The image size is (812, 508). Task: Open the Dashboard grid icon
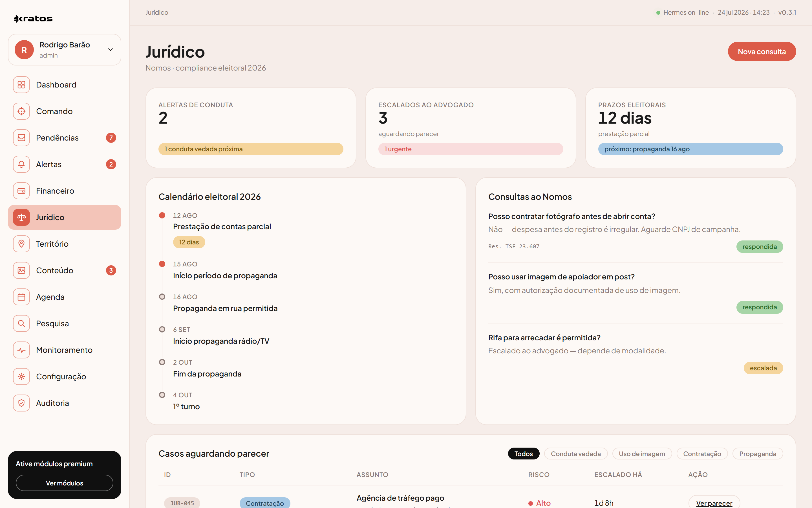tap(21, 85)
